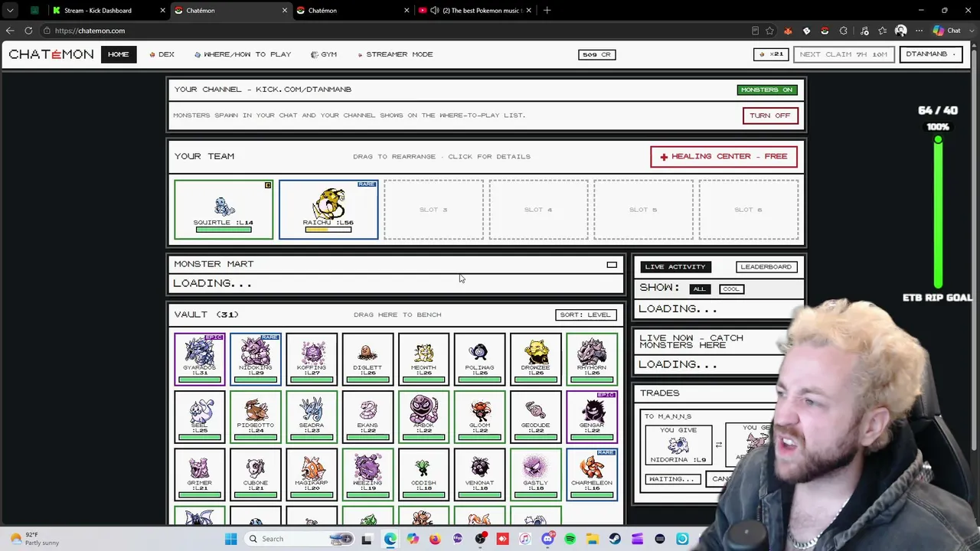The image size is (980, 551).
Task: Switch to the Pokemon music YouTube tab
Action: coord(473,11)
